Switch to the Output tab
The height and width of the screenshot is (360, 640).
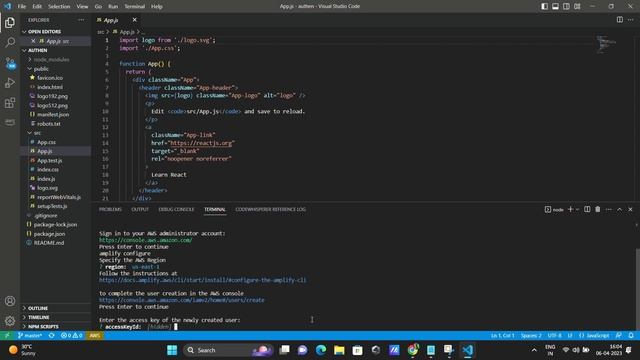140,209
